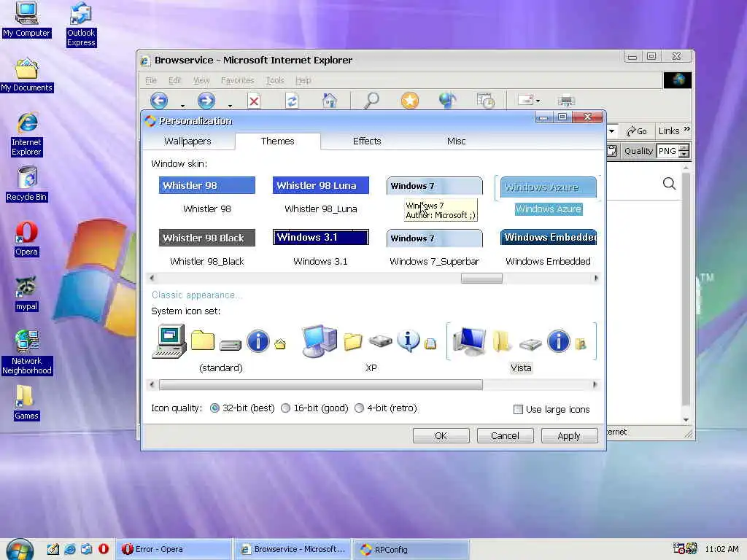
Task: Click OK in Personalization dialog
Action: (441, 436)
